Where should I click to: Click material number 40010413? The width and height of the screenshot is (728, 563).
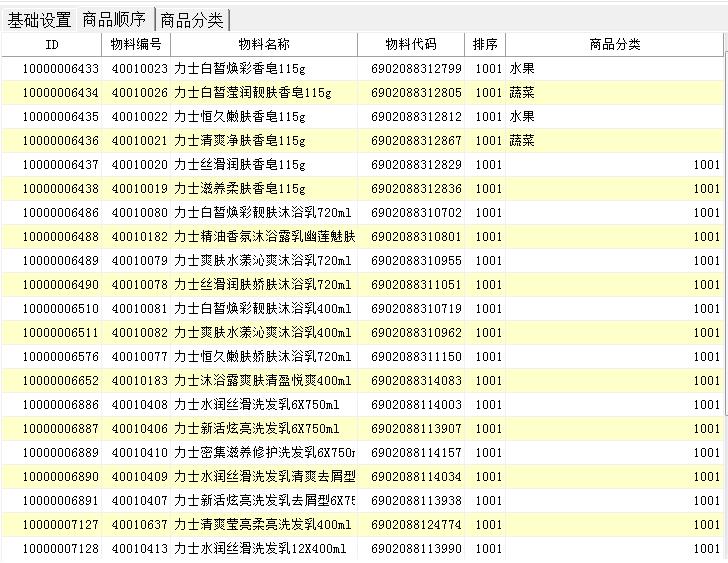pyautogui.click(x=139, y=549)
